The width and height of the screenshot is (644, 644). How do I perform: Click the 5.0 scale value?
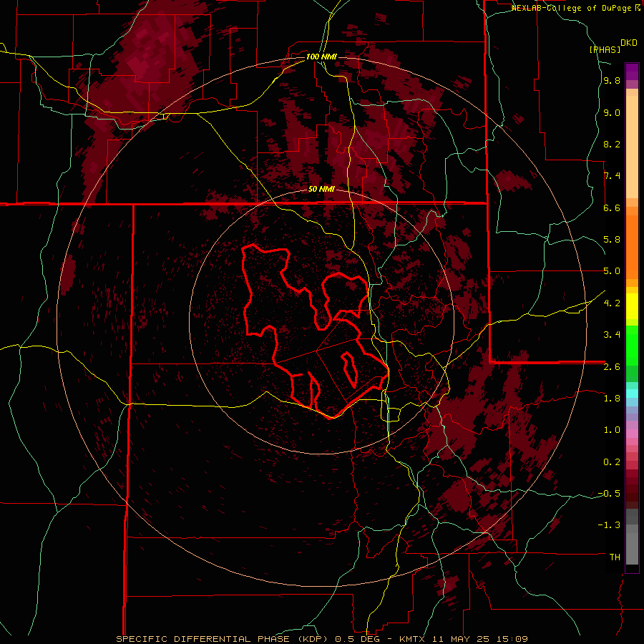coord(612,271)
